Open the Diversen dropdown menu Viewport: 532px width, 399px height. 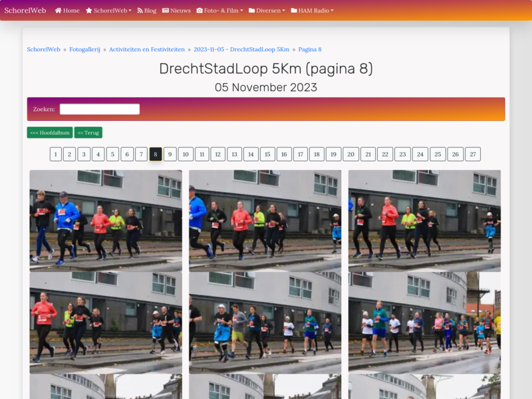267,11
